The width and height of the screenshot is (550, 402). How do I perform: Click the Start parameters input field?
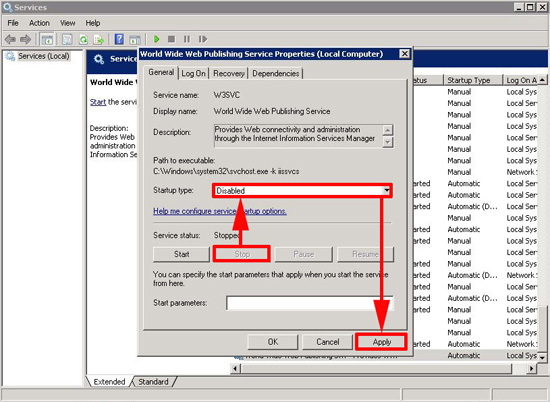[310, 303]
